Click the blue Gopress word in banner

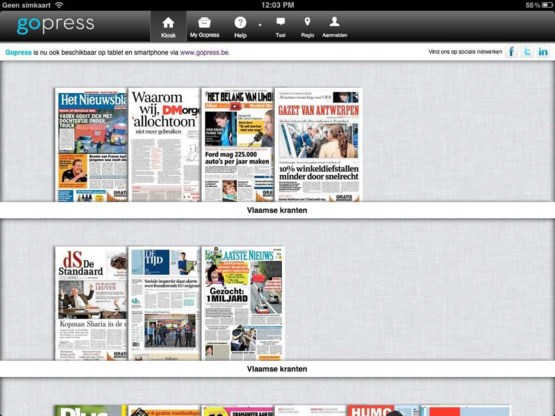(x=18, y=52)
